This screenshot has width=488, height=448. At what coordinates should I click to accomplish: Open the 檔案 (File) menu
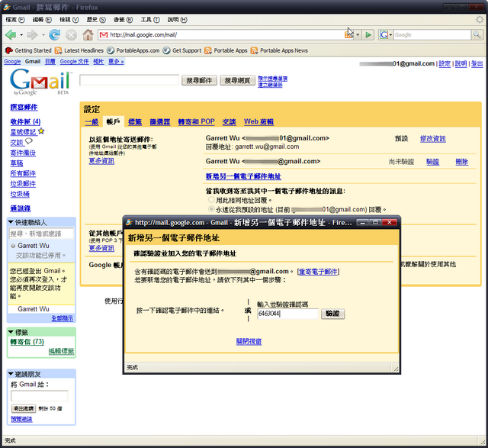point(15,20)
